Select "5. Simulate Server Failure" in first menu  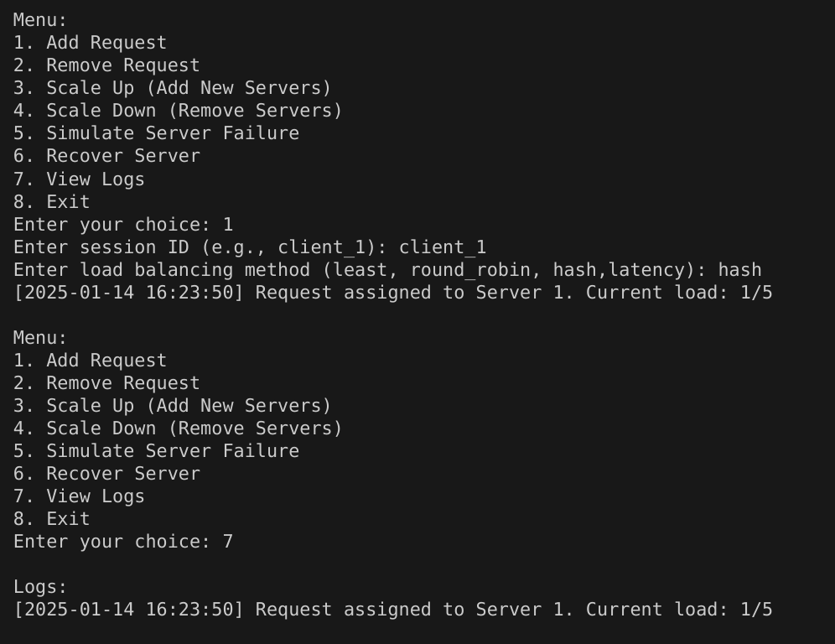[x=156, y=133]
